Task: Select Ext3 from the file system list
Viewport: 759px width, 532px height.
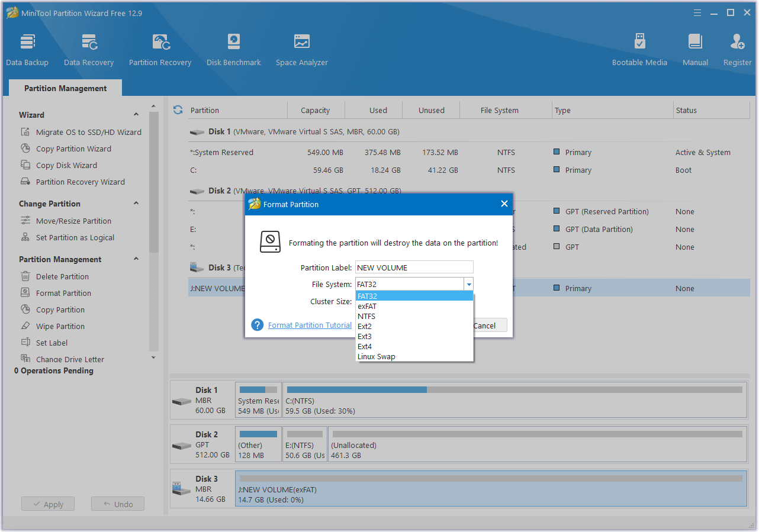Action: click(414, 336)
